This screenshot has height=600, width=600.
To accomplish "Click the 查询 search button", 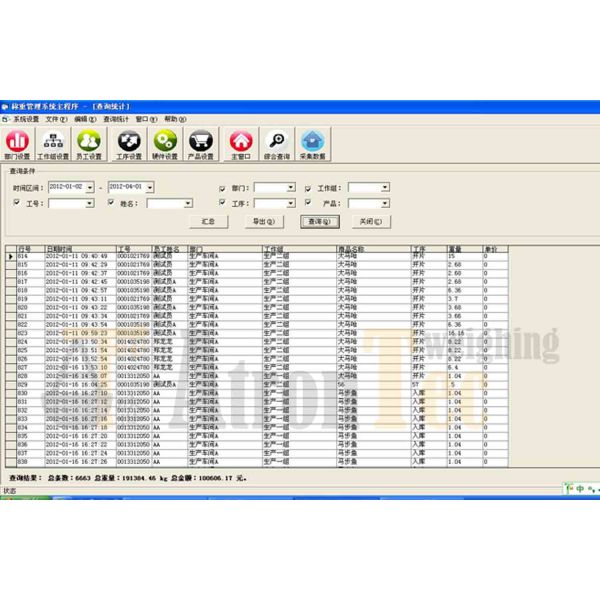I will (x=320, y=221).
